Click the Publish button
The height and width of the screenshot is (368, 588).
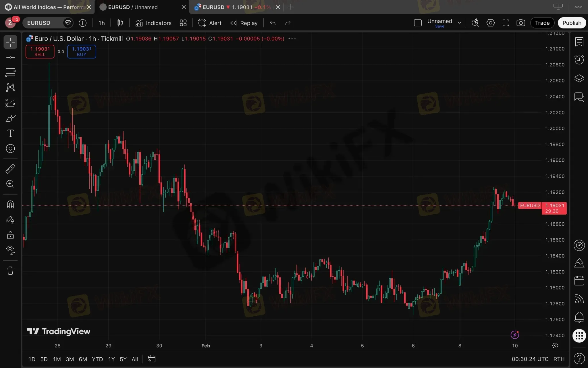pos(571,23)
